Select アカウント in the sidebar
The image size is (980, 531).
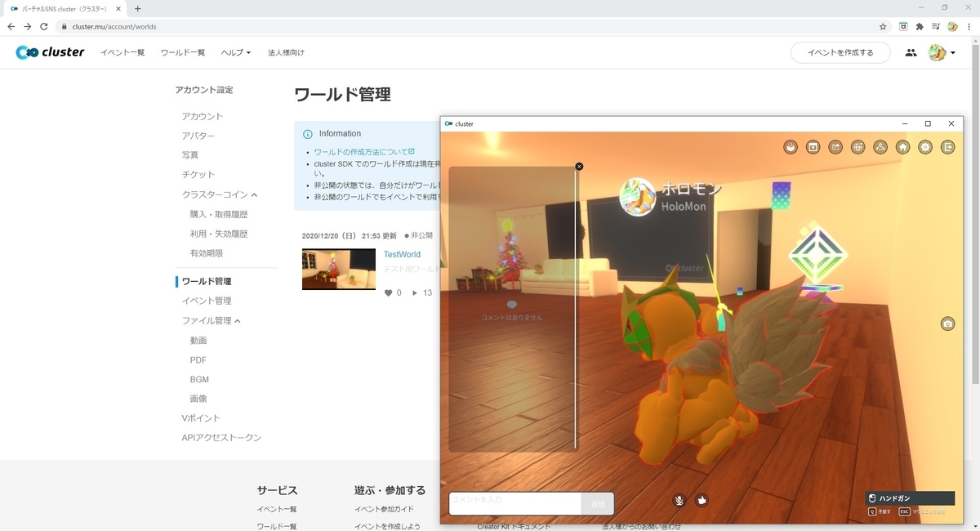(x=202, y=116)
